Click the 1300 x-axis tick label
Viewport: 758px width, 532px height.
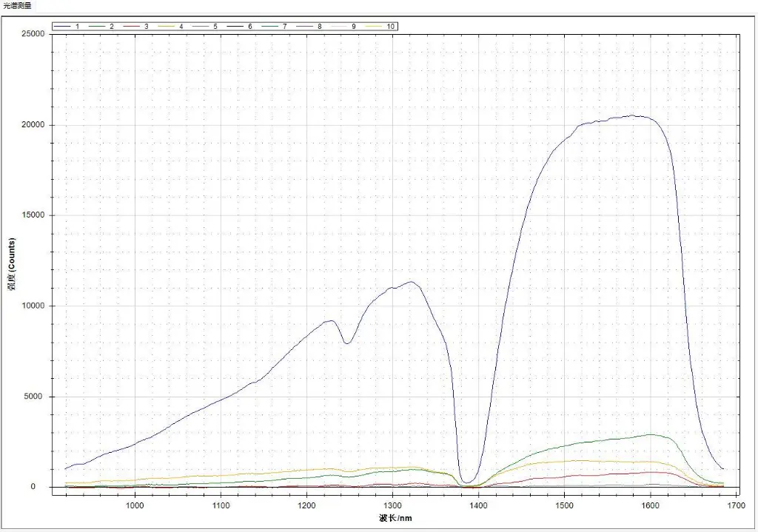coord(392,505)
